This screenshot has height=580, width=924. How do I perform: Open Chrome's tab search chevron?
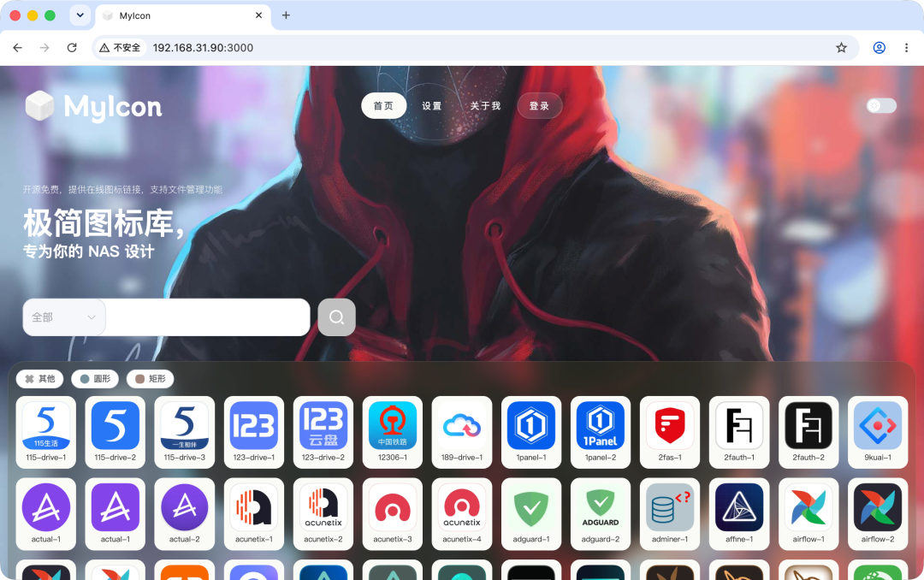pos(80,15)
